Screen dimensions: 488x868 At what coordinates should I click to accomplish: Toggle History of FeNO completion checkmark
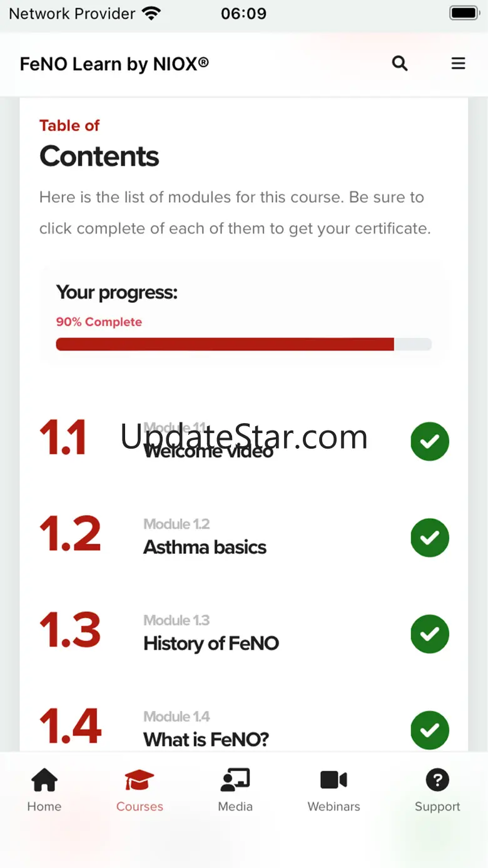coord(430,634)
